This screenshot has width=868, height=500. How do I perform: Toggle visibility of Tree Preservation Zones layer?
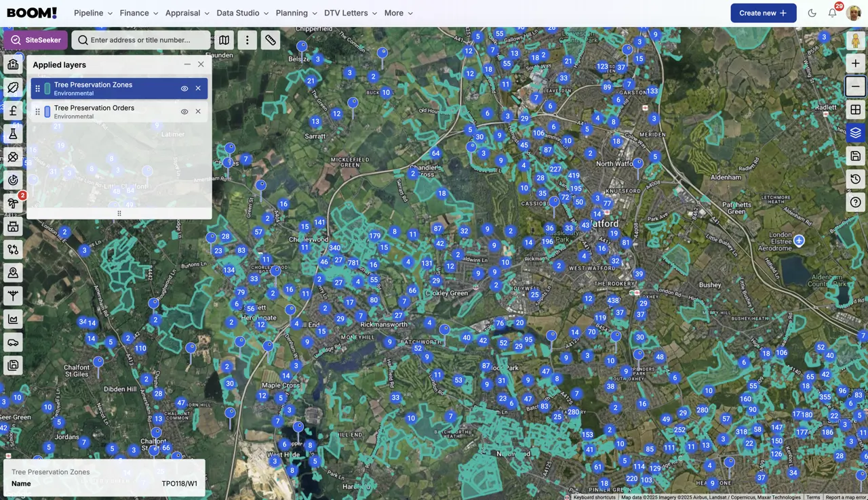click(x=184, y=89)
